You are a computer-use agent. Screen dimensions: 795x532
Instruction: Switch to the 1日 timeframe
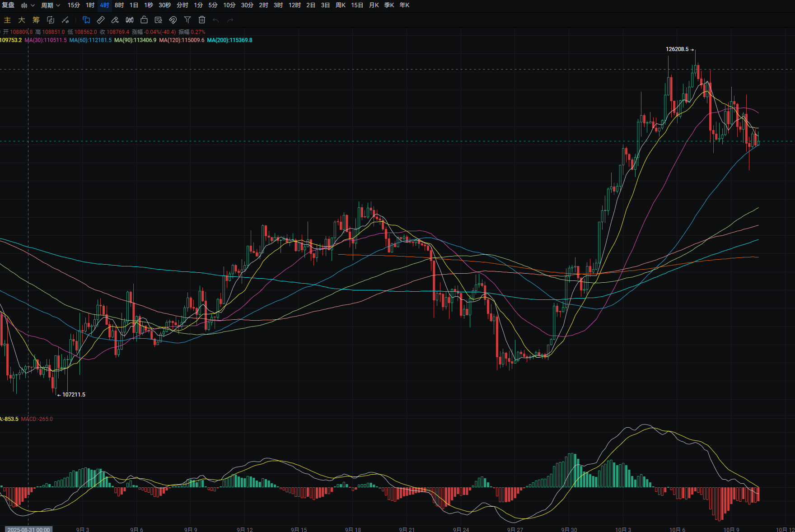click(134, 5)
